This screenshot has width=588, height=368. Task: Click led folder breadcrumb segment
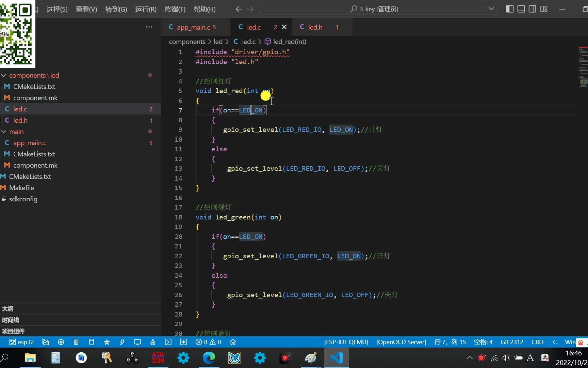[218, 42]
